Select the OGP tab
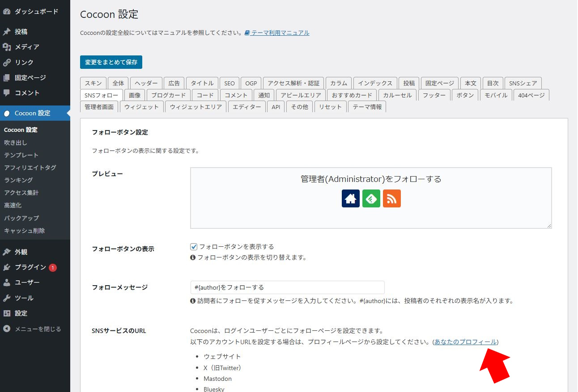578x392 pixels. pos(251,83)
